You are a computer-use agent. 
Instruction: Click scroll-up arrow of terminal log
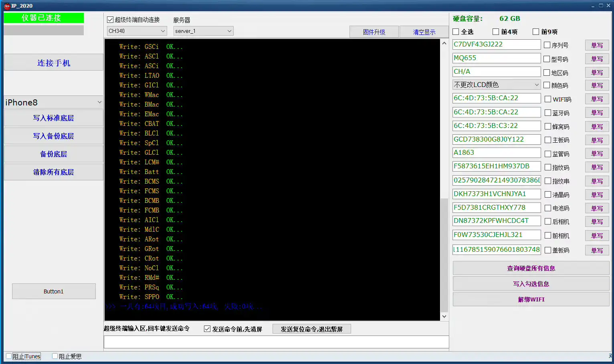pos(444,43)
